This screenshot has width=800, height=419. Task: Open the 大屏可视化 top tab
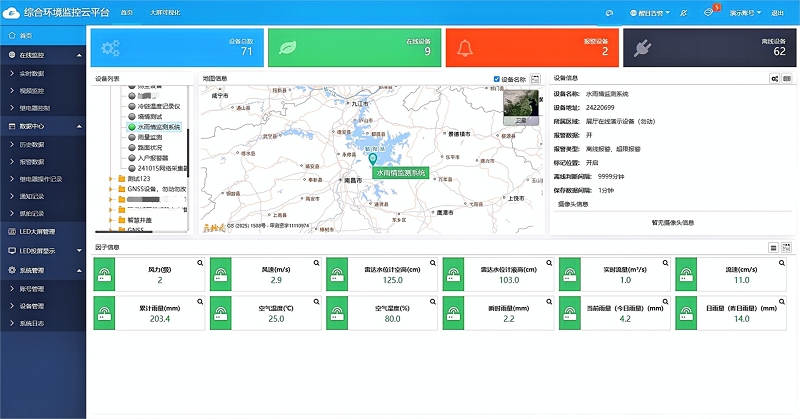click(x=165, y=12)
